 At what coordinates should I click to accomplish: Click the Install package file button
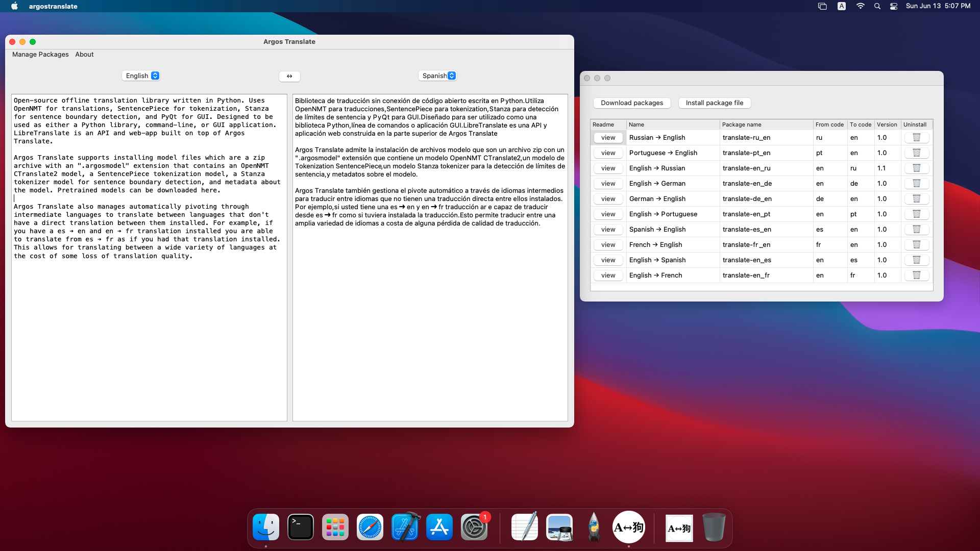click(x=715, y=103)
